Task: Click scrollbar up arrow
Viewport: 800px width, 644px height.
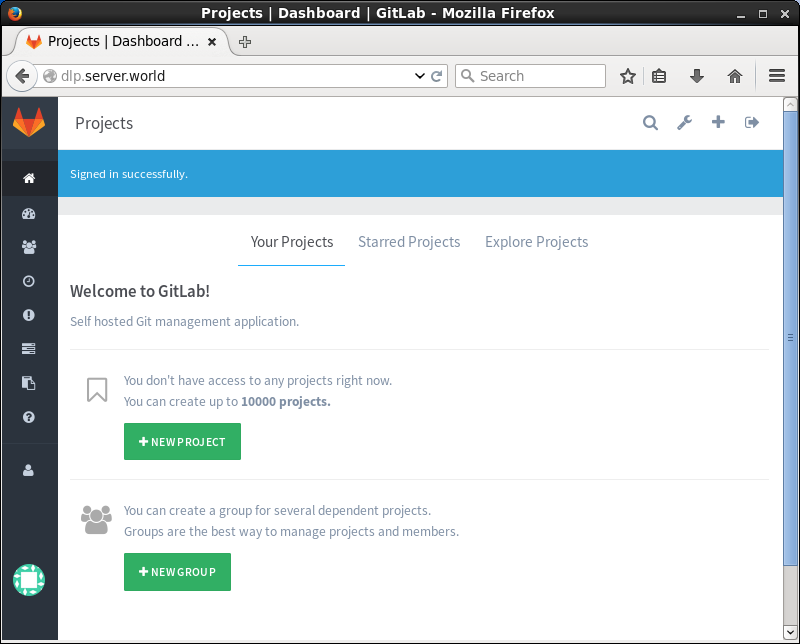Action: (790, 105)
